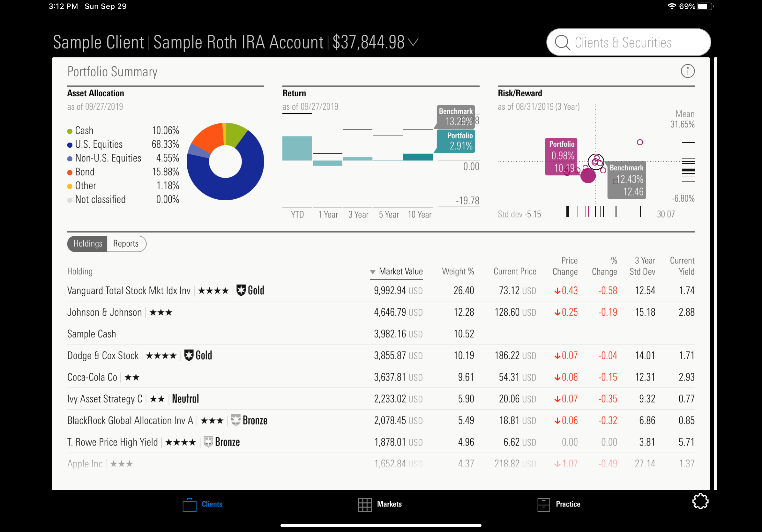The image size is (762, 532).
Task: Open the portfolio summary info icon
Action: (x=687, y=71)
